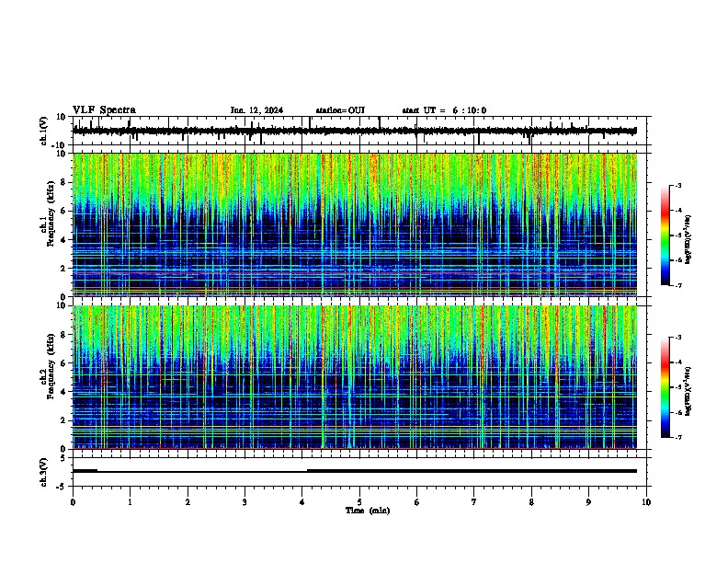Click time axis tick label "6"

417,502
